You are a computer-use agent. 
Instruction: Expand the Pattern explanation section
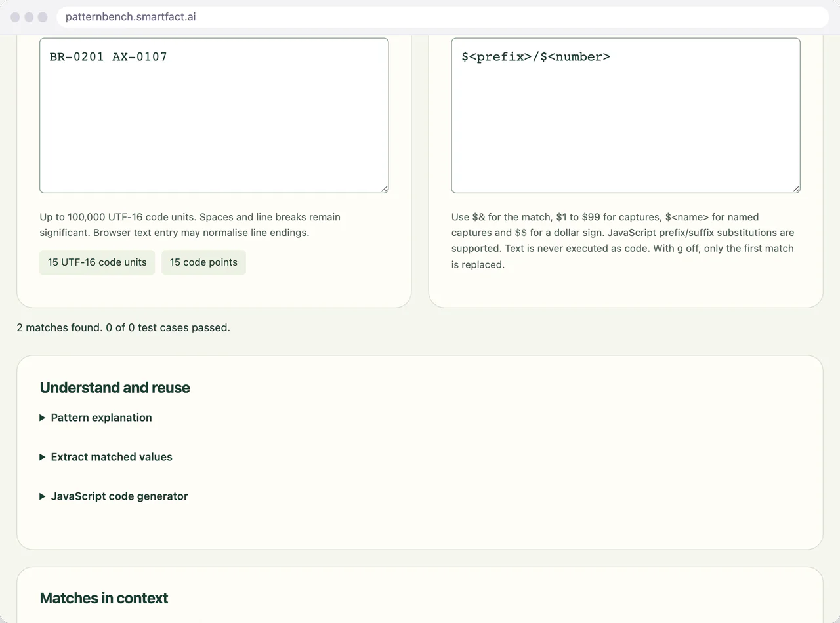(x=96, y=418)
